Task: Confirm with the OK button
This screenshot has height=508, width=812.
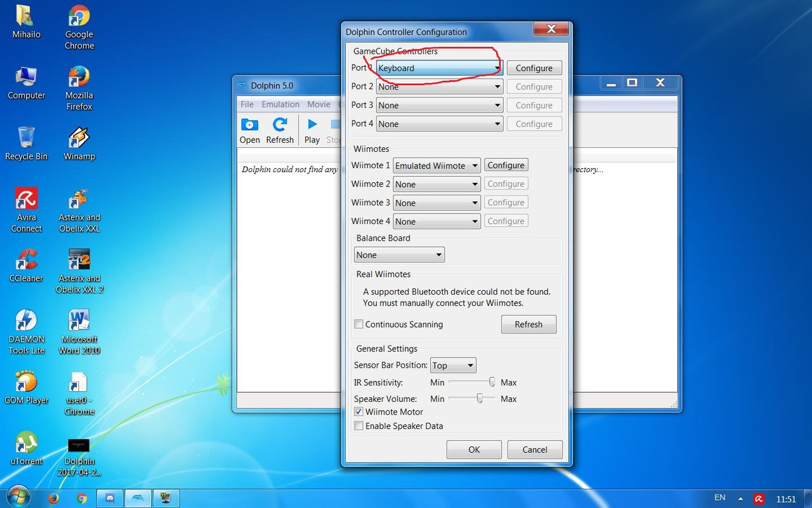Action: point(474,450)
